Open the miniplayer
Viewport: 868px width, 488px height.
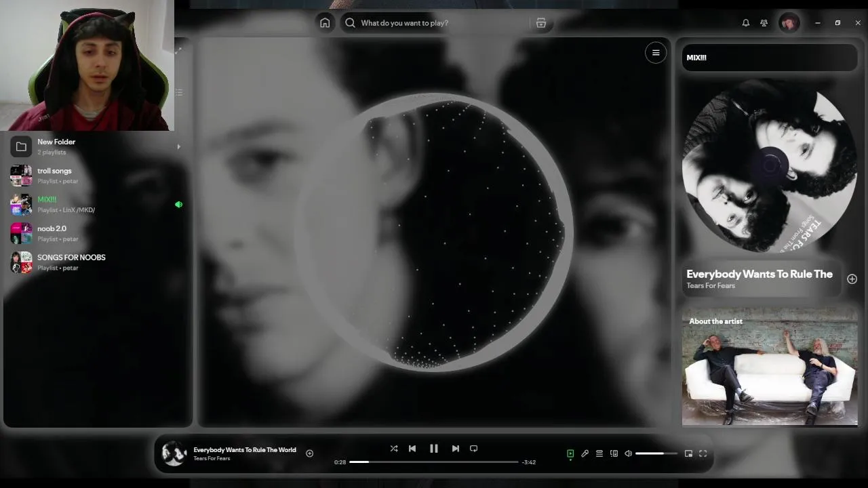[x=688, y=453]
